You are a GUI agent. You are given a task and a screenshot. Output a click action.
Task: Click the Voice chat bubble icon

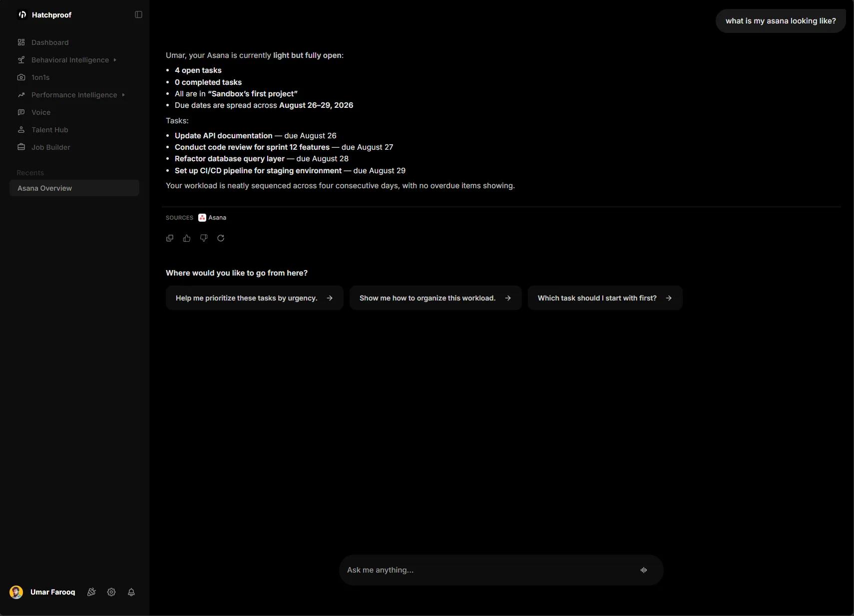click(21, 112)
